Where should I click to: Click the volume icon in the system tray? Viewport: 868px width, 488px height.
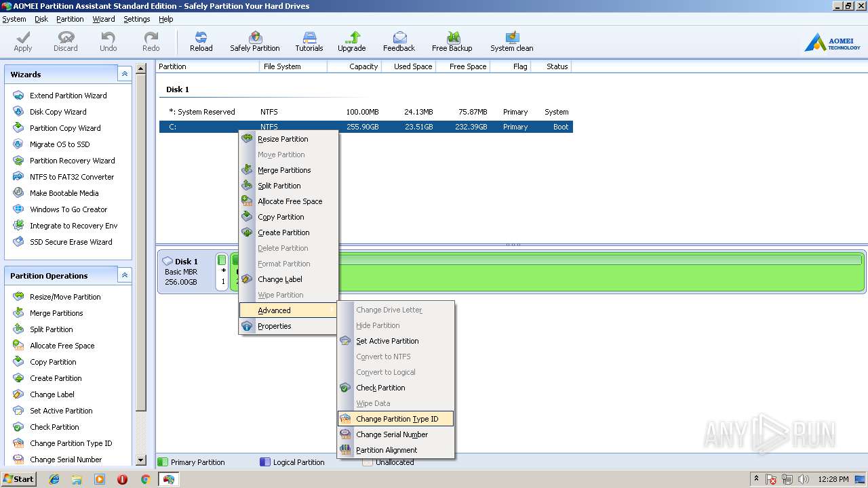pyautogui.click(x=804, y=479)
